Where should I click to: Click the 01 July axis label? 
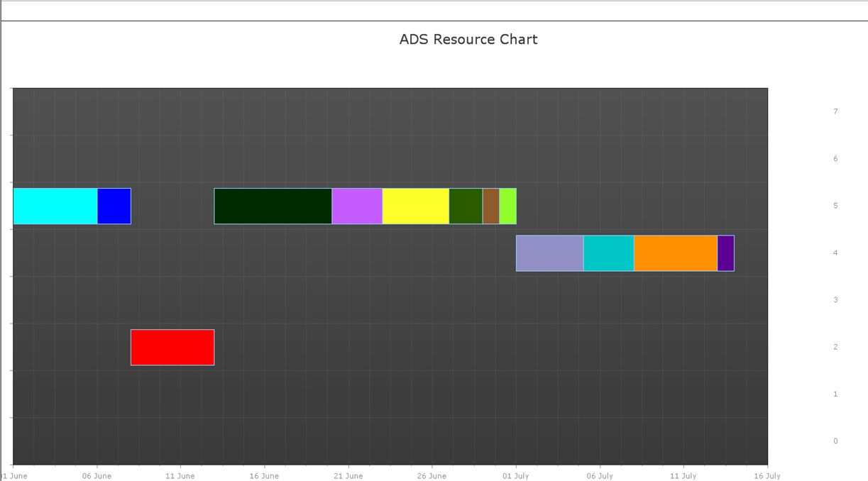(516, 476)
